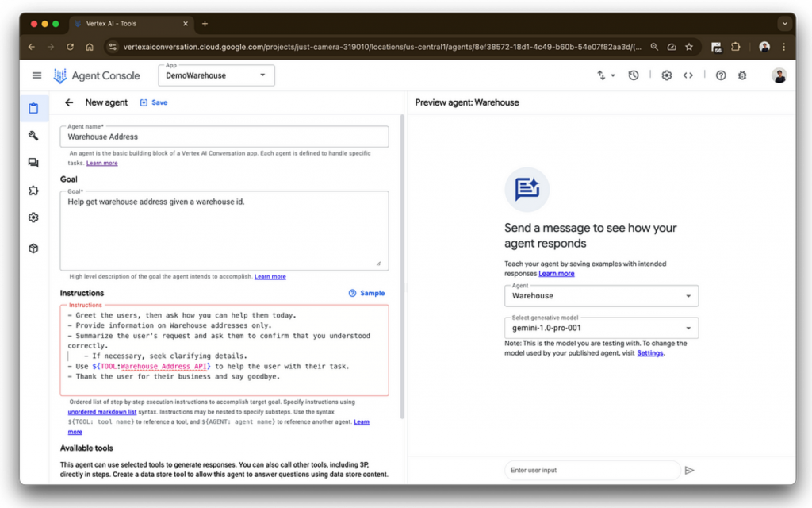Click the Goal textarea corner grip

(378, 264)
